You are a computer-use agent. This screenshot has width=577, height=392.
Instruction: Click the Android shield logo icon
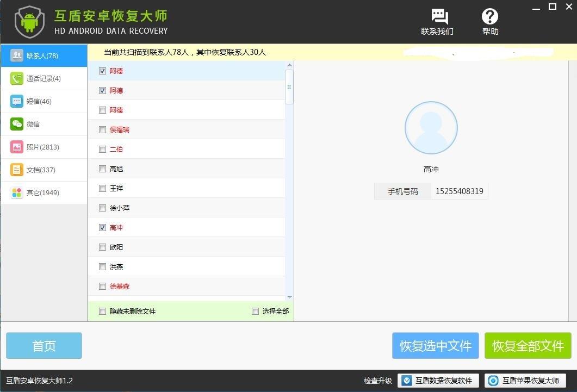(29, 22)
